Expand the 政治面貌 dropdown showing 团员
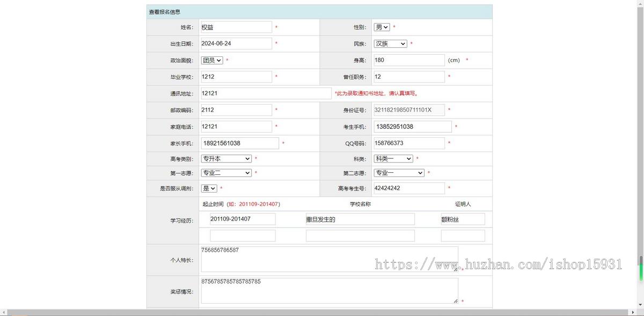This screenshot has height=316, width=644. point(212,61)
